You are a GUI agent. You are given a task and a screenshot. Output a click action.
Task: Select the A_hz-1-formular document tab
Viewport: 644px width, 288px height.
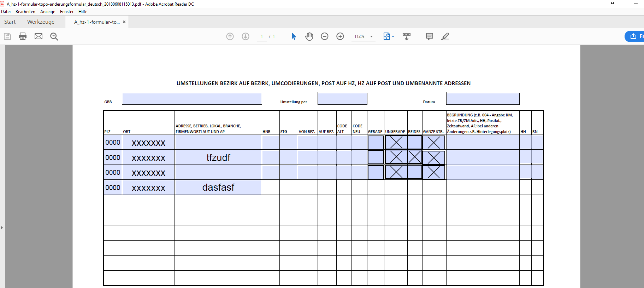(x=97, y=22)
